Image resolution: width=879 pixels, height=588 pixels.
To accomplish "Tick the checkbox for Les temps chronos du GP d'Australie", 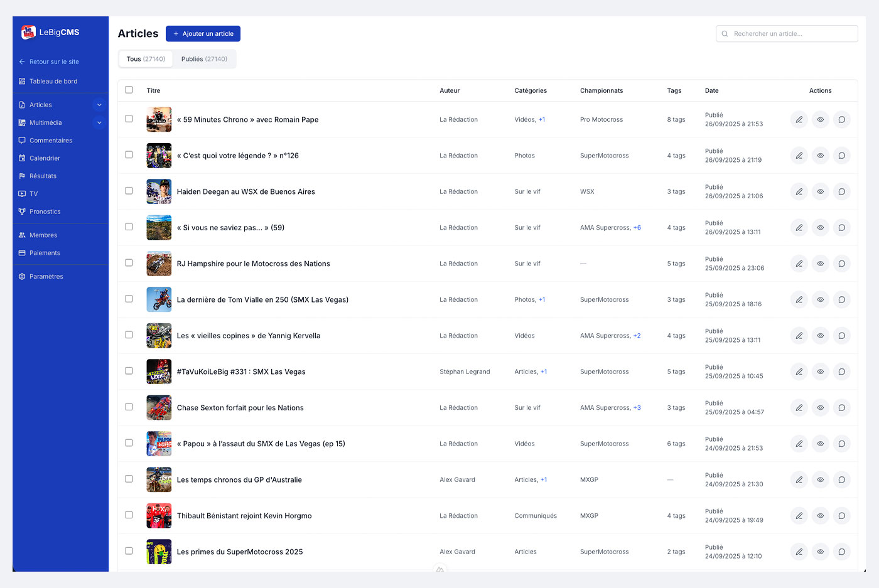I will click(x=129, y=479).
